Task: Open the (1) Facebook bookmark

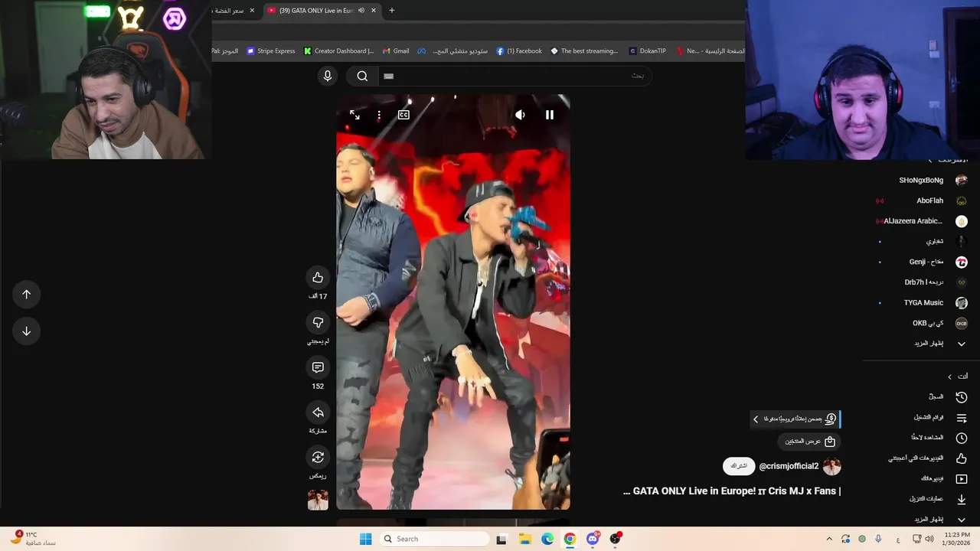Action: click(519, 51)
